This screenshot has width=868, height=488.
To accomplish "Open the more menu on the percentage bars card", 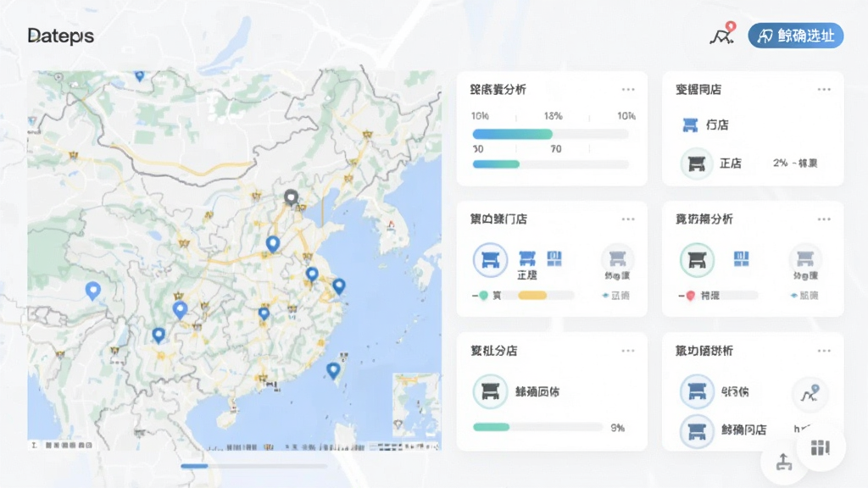I will [628, 90].
